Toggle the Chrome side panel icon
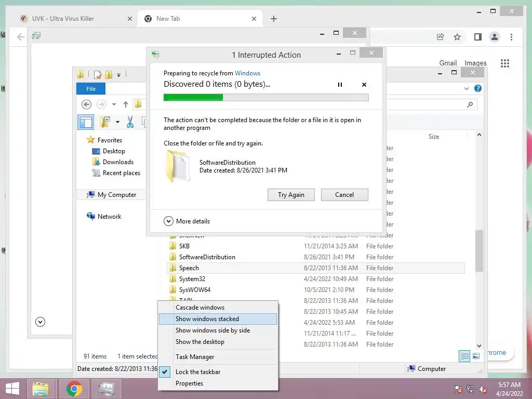The width and height of the screenshot is (532, 399). (478, 37)
